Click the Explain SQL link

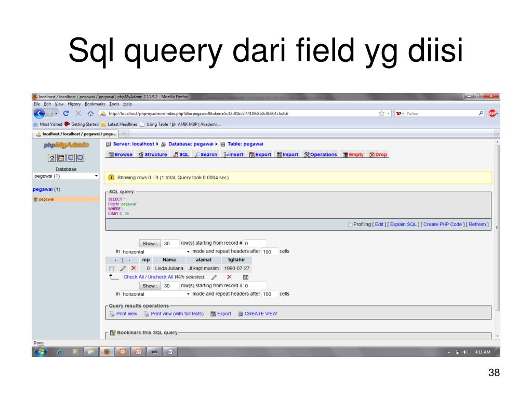pos(403,224)
